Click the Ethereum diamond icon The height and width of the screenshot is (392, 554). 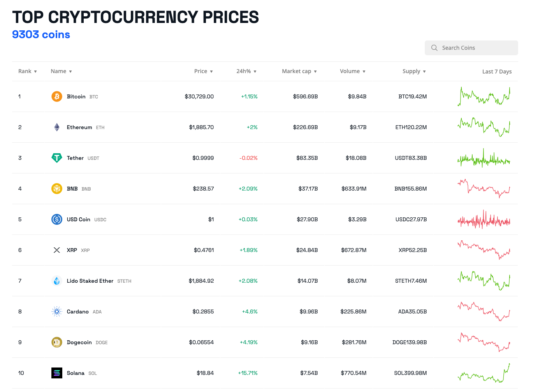57,127
